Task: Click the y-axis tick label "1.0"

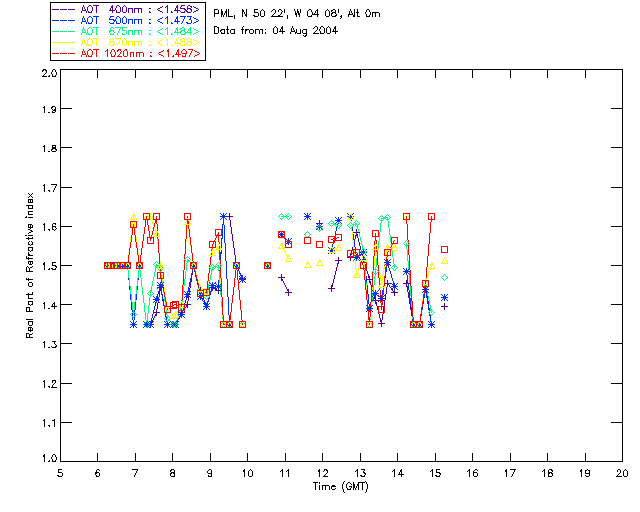Action: click(x=49, y=458)
